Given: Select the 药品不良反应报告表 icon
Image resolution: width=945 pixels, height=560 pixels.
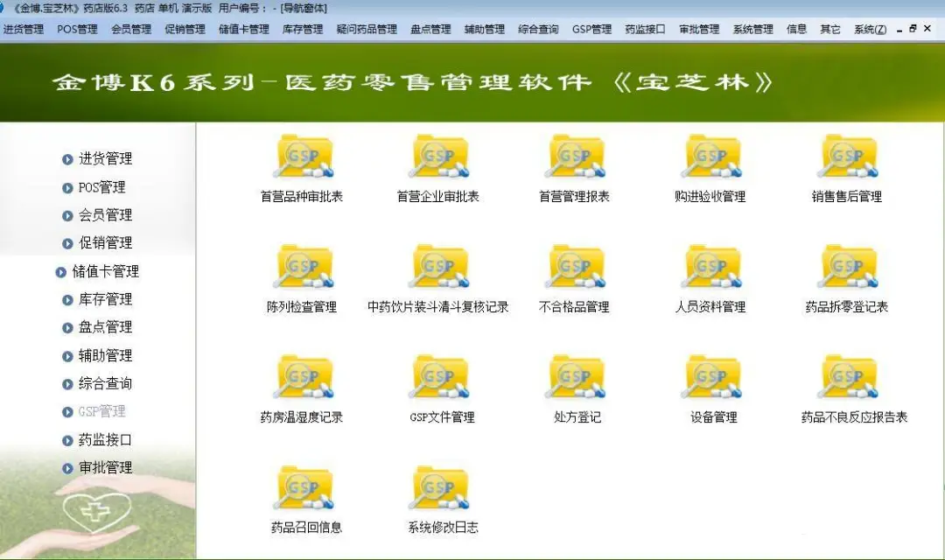Looking at the screenshot, I should (x=844, y=381).
